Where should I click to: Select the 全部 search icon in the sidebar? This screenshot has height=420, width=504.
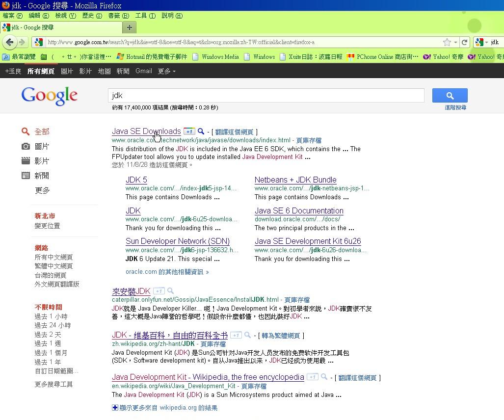[x=26, y=131]
